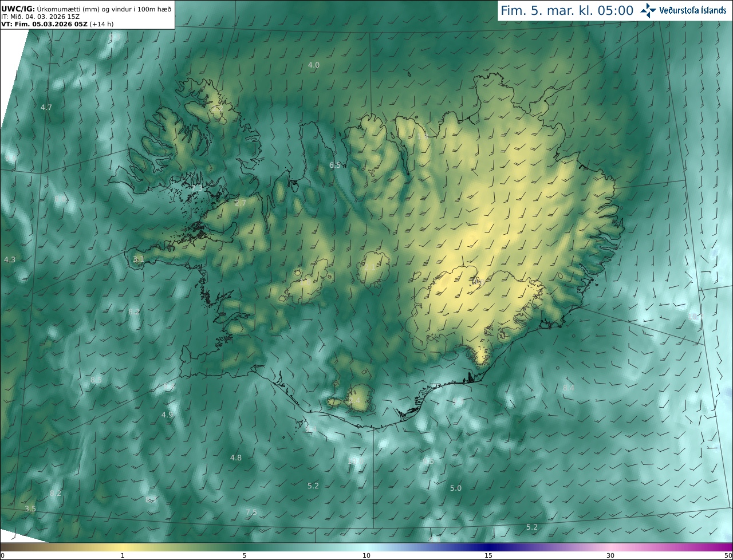Click the 4.9 value on the map

[167, 415]
